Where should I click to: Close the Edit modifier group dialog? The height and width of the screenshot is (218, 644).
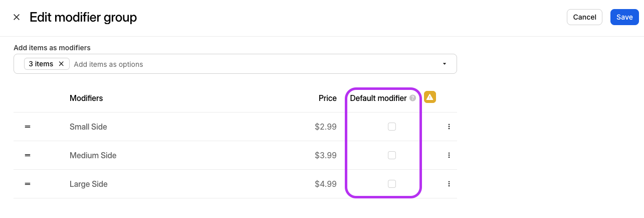point(17,17)
